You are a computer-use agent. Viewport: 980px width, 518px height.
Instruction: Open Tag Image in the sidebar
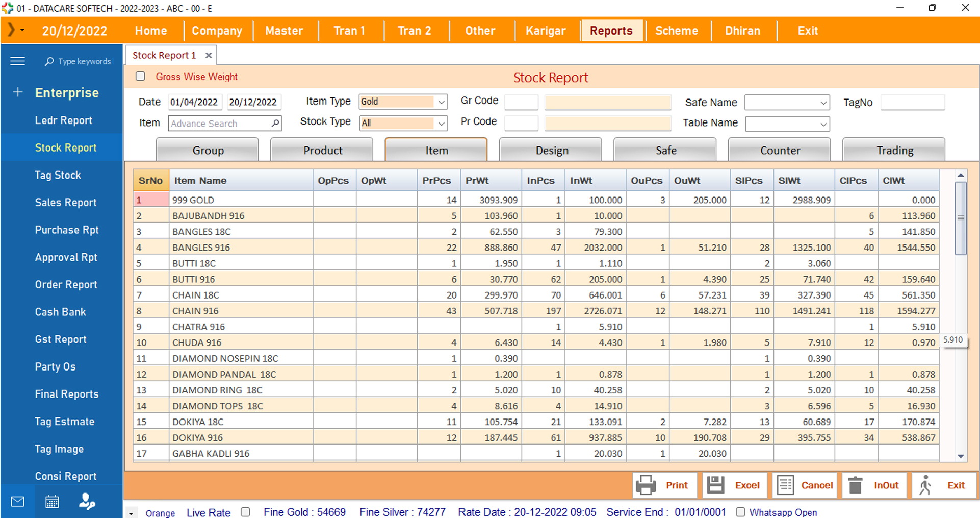point(59,449)
